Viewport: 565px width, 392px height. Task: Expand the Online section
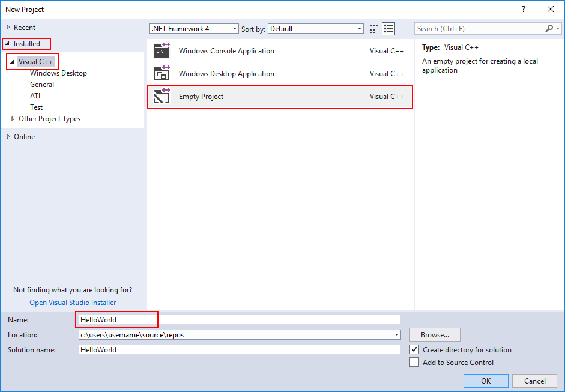(x=8, y=136)
